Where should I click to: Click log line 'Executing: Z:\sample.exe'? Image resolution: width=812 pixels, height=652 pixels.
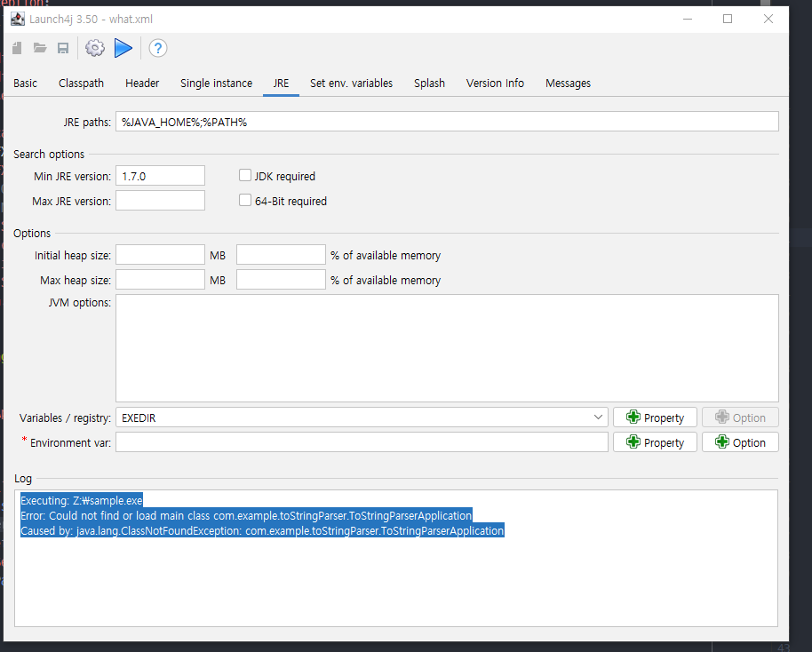point(82,501)
